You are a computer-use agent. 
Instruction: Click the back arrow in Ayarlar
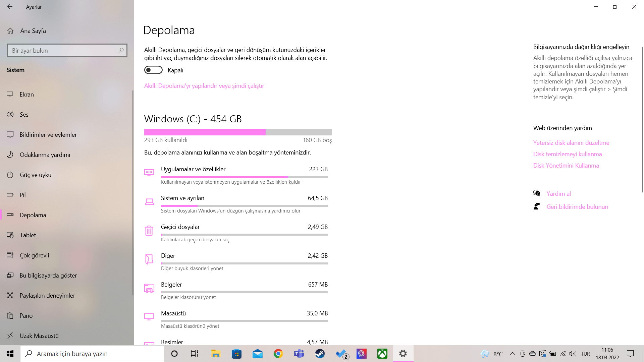tap(10, 7)
